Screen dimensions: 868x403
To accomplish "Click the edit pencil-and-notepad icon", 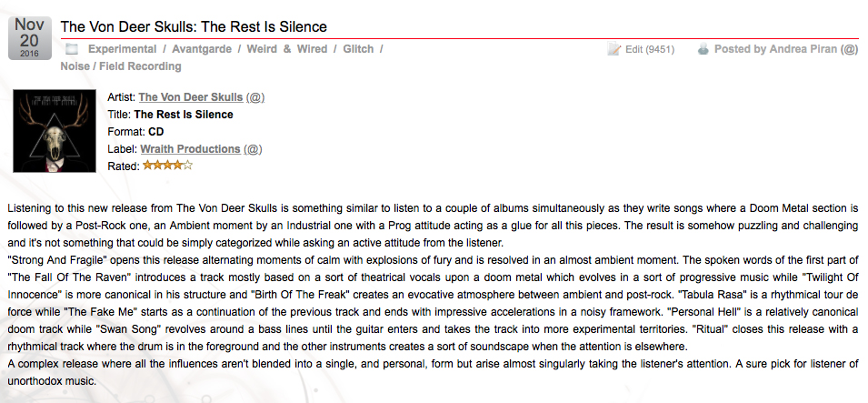I will point(614,49).
